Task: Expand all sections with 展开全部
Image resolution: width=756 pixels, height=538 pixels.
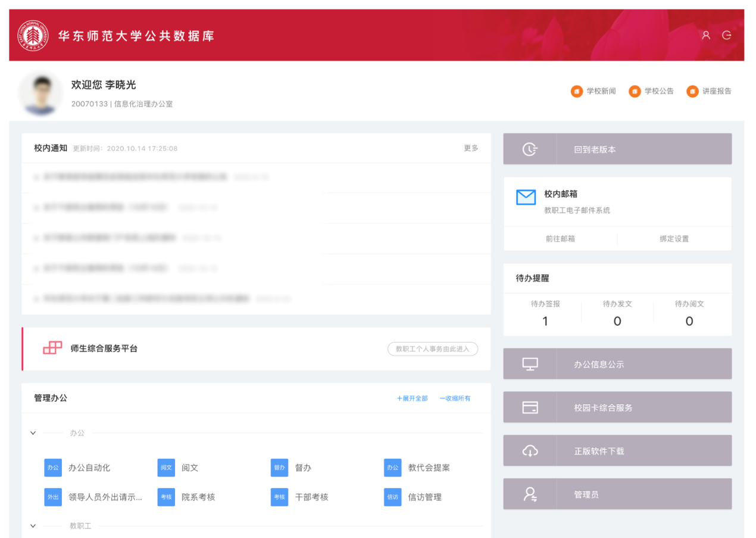Action: pyautogui.click(x=412, y=398)
